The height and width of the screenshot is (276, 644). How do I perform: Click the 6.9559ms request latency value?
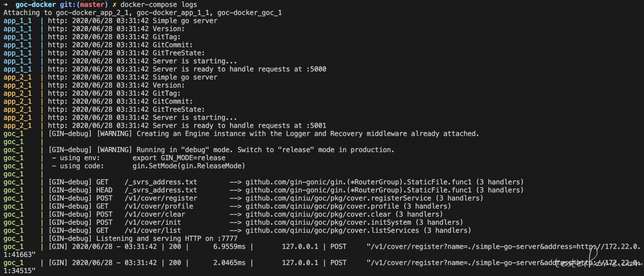coord(229,246)
